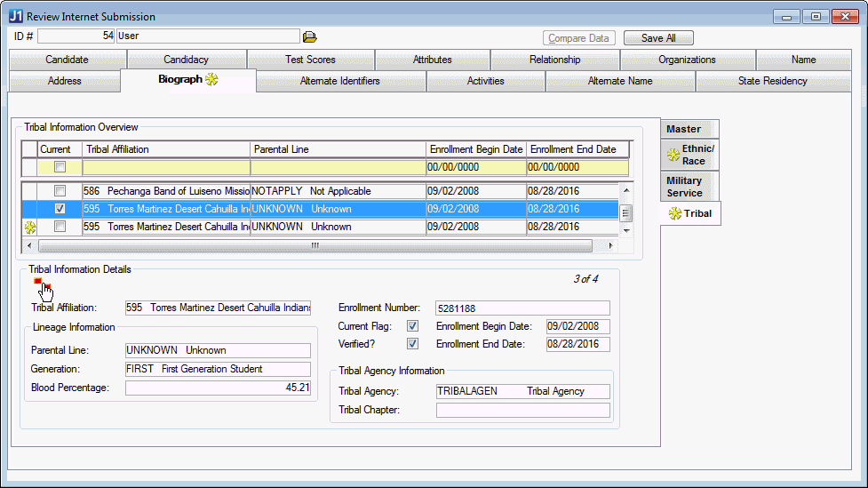Click the up arrow of the grid's vertical scrollbar
Screen dimensions: 868x488
pyautogui.click(x=625, y=191)
